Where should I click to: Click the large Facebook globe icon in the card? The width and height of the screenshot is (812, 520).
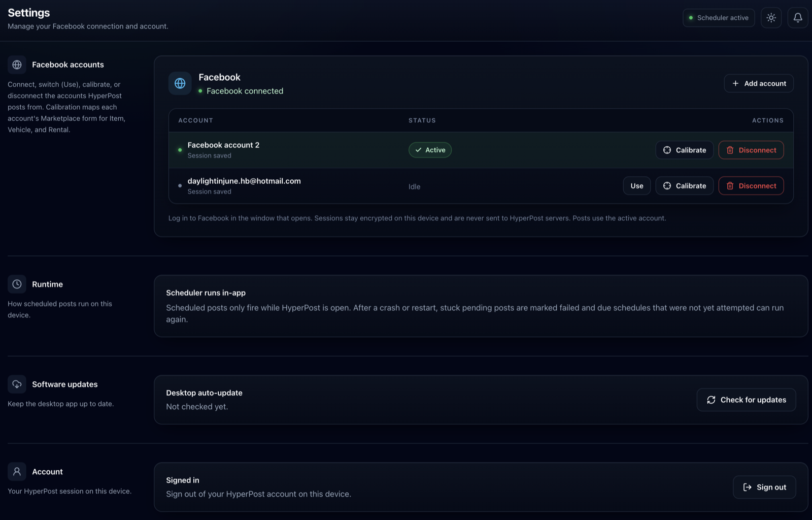tap(180, 83)
